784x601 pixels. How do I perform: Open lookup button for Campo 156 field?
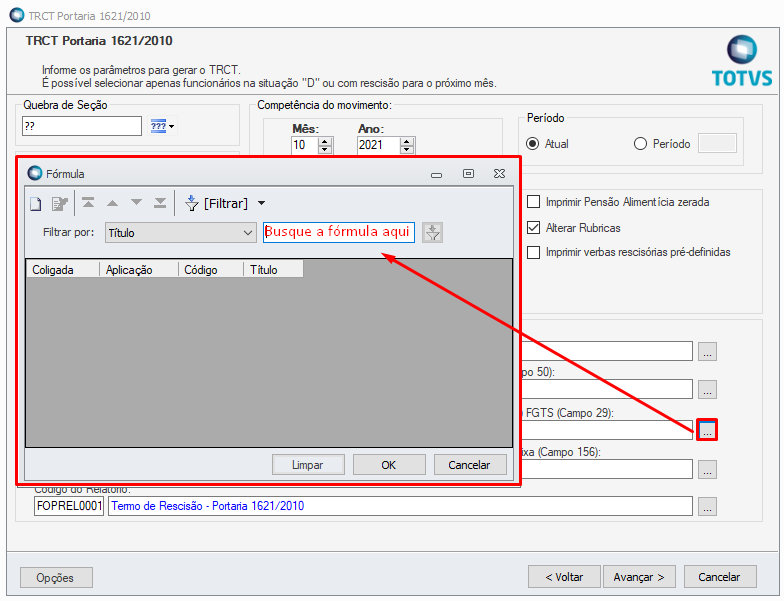tap(707, 470)
